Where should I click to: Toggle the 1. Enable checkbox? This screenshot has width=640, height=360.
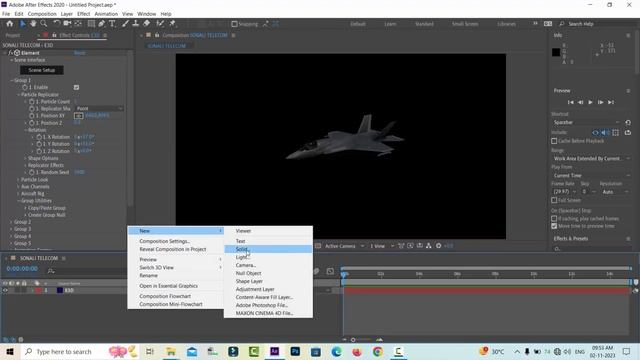click(76, 87)
